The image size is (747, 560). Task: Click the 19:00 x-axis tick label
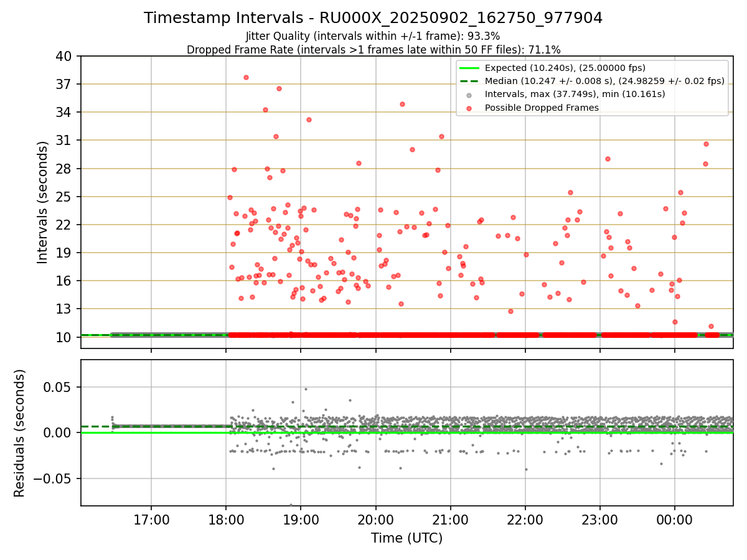(301, 520)
